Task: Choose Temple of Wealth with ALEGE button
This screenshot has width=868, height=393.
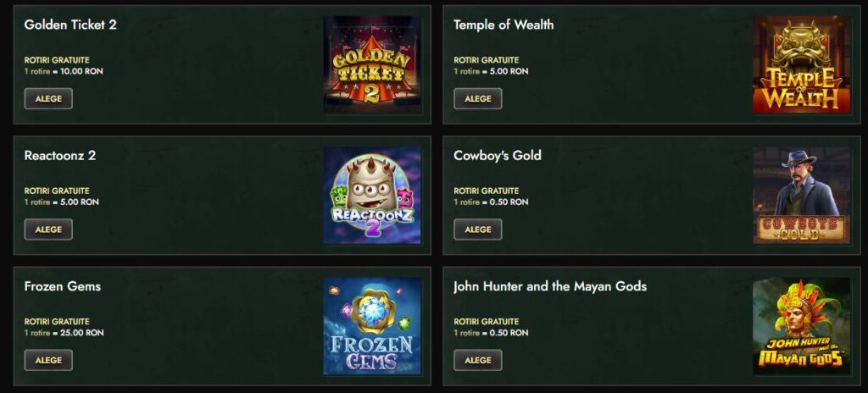Action: [x=478, y=98]
